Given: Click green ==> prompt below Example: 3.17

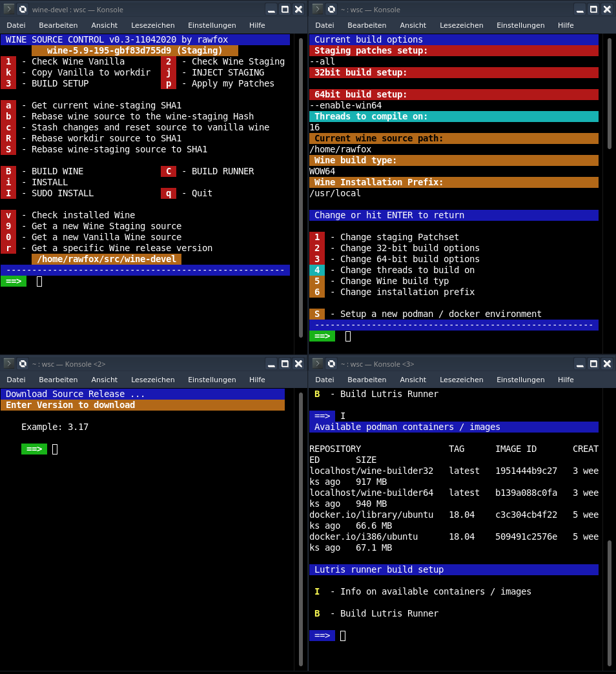Looking at the screenshot, I should pos(34,449).
